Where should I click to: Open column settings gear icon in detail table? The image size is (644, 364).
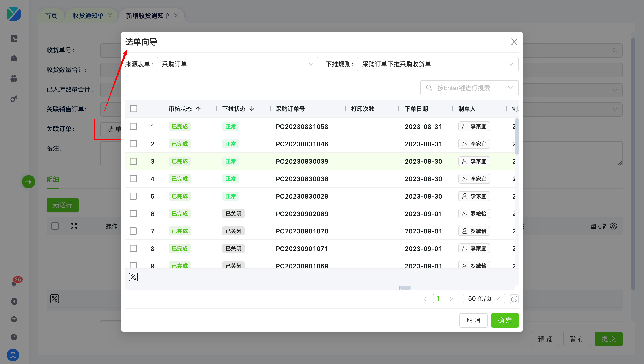pos(614,226)
